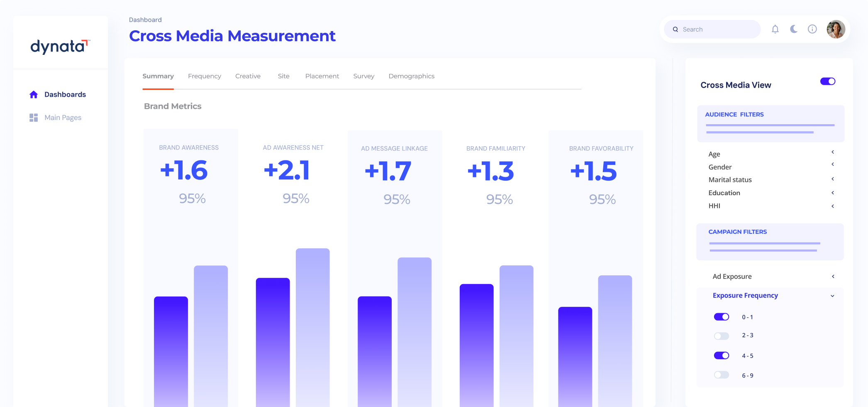Click the Brand Metrics heading

pos(173,106)
